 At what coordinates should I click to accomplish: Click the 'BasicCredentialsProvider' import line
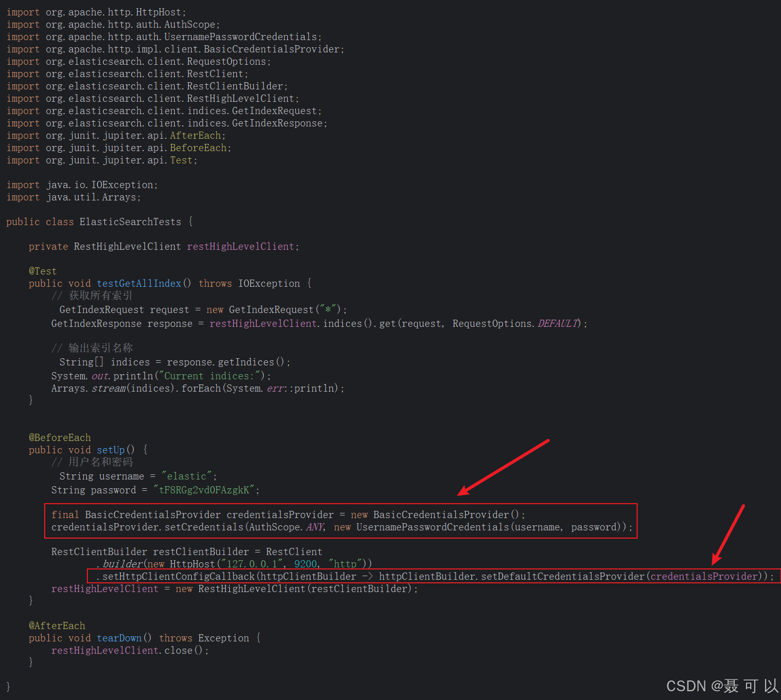tap(176, 49)
